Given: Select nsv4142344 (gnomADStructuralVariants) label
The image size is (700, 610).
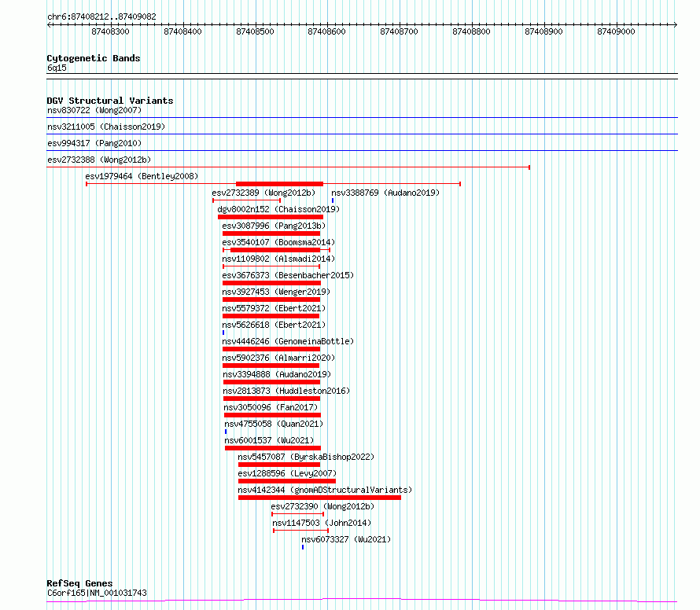Looking at the screenshot, I should coord(325,490).
